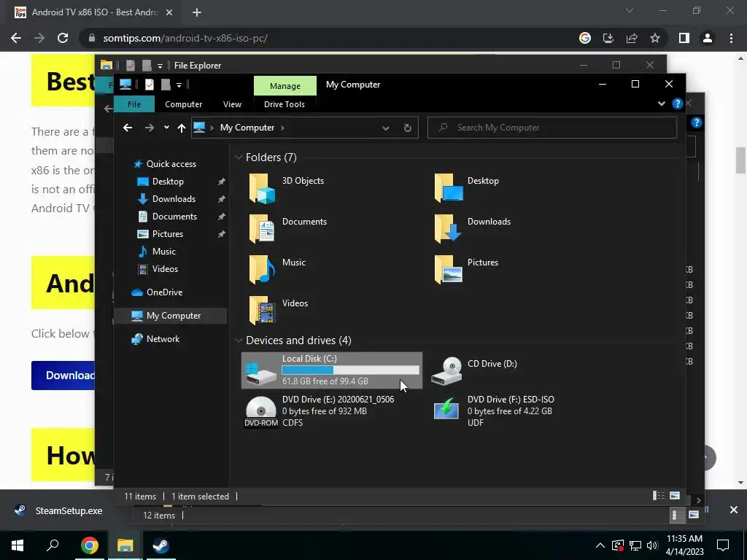This screenshot has width=747, height=560.
Task: Open Help in My Computer ribbon
Action: point(677,104)
